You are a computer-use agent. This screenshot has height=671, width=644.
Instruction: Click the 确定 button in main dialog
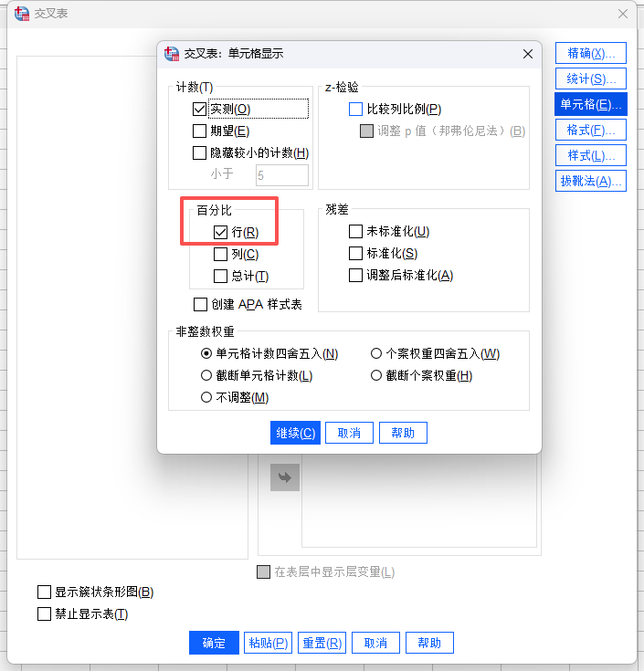pyautogui.click(x=214, y=643)
